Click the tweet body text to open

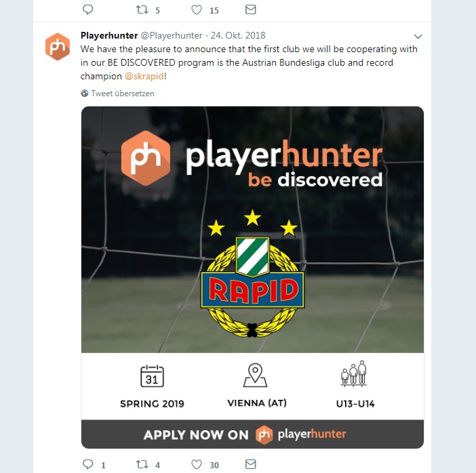(249, 62)
